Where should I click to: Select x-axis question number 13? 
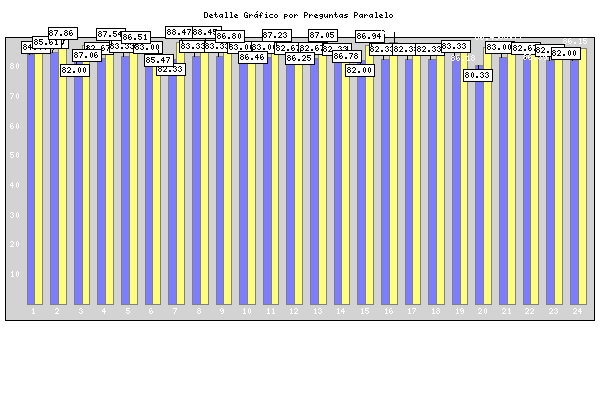pos(318,311)
